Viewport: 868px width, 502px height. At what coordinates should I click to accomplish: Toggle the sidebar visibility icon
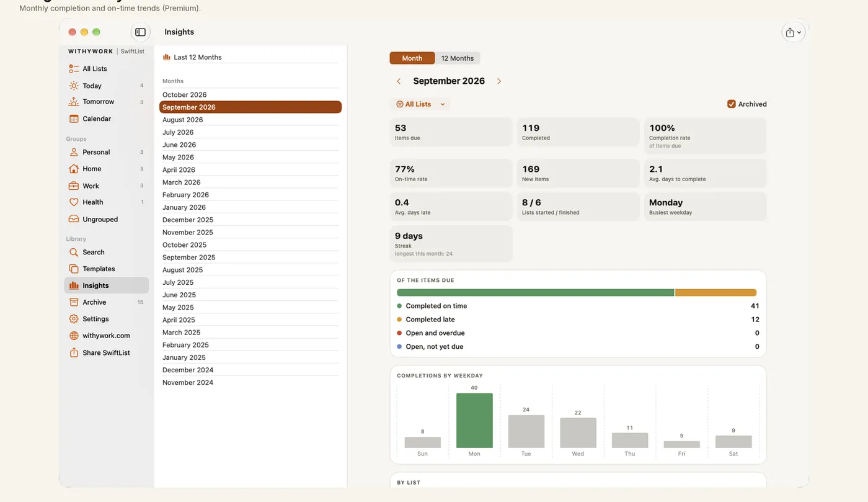[x=141, y=32]
